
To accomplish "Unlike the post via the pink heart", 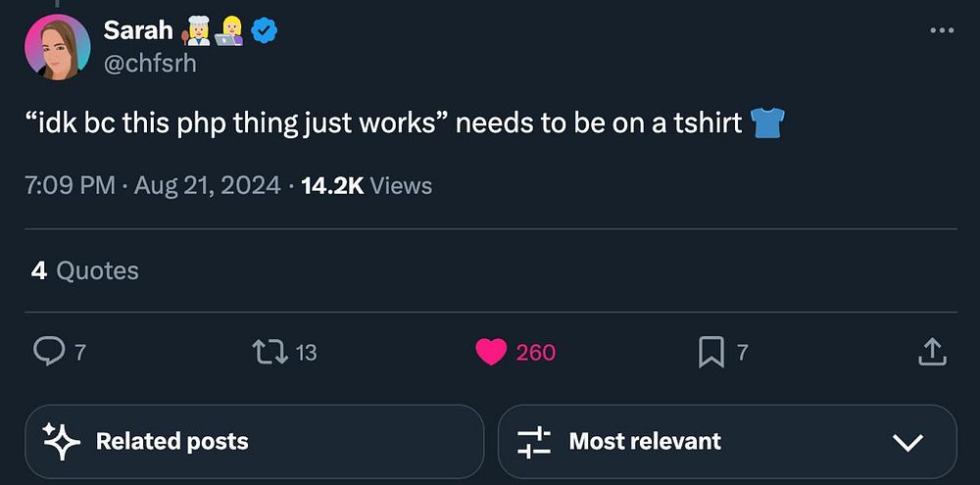I will click(x=491, y=352).
